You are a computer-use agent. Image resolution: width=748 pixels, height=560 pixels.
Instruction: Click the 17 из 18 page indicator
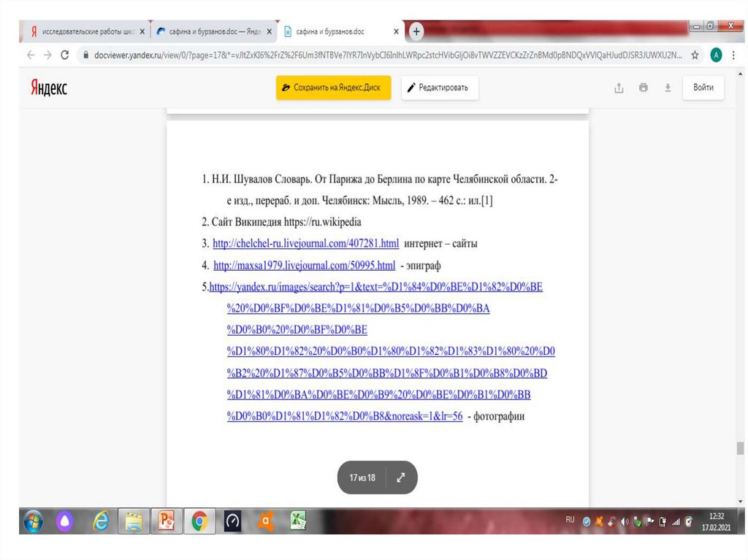coord(362,477)
